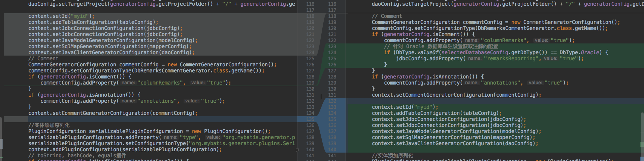This screenshot has width=644, height=161.
Task: Click the Oracle comment line with Chinese text
Action: click(441, 46)
